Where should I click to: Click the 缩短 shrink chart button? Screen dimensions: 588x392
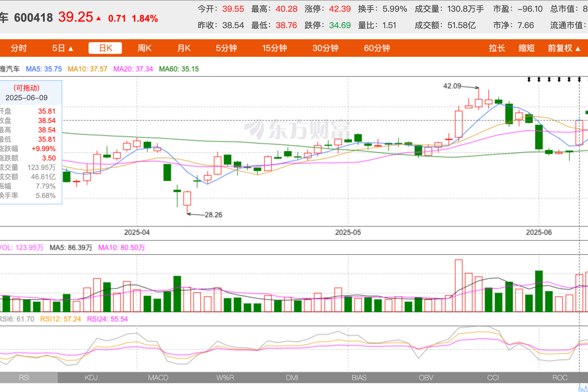(526, 48)
